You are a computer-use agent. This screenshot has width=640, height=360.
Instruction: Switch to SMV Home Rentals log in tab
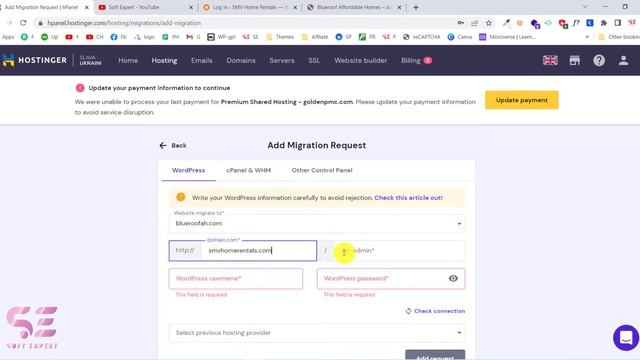point(250,7)
